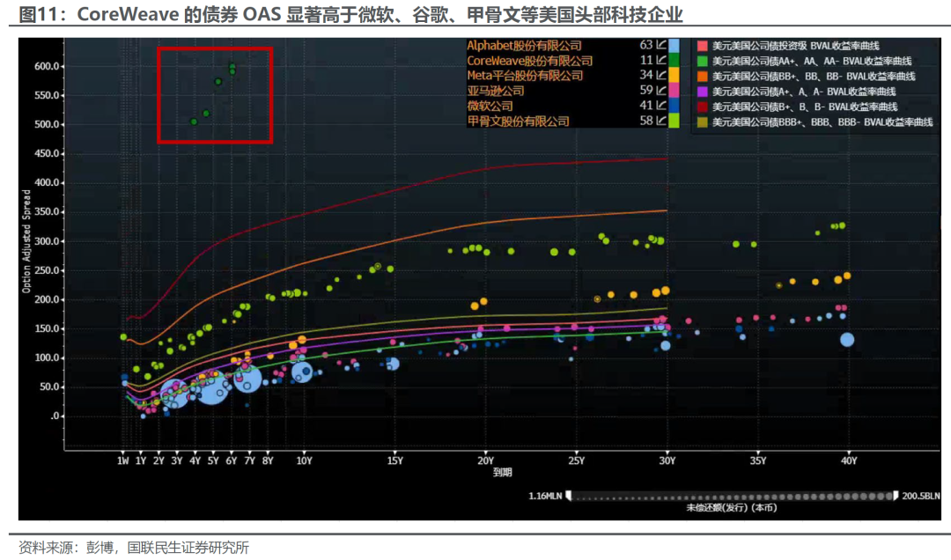
Task: Click the large light blue bubble at 40Y
Action: point(847,340)
